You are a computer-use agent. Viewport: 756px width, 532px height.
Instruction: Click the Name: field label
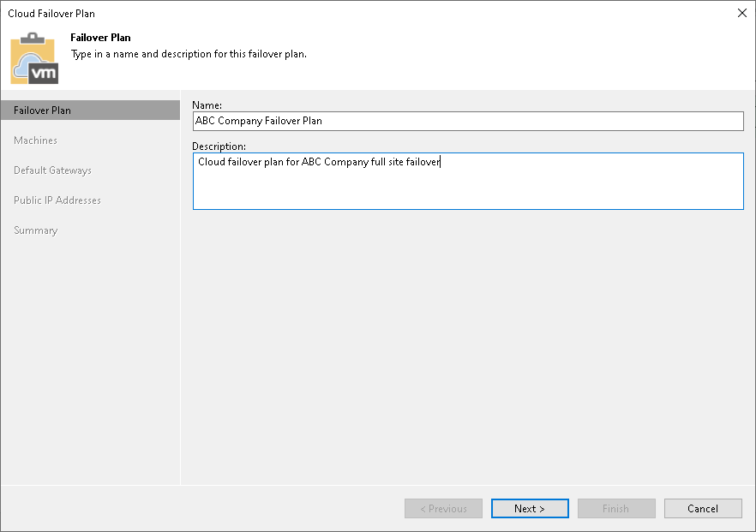pyautogui.click(x=207, y=105)
